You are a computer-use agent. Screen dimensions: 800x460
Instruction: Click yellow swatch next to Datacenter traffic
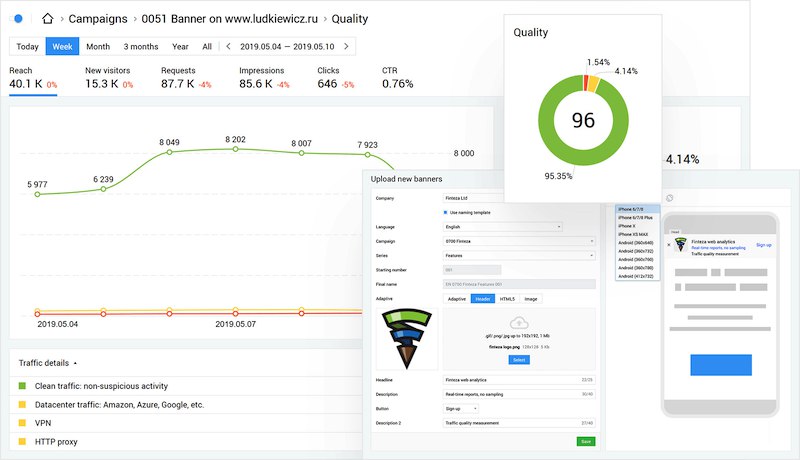click(x=22, y=404)
